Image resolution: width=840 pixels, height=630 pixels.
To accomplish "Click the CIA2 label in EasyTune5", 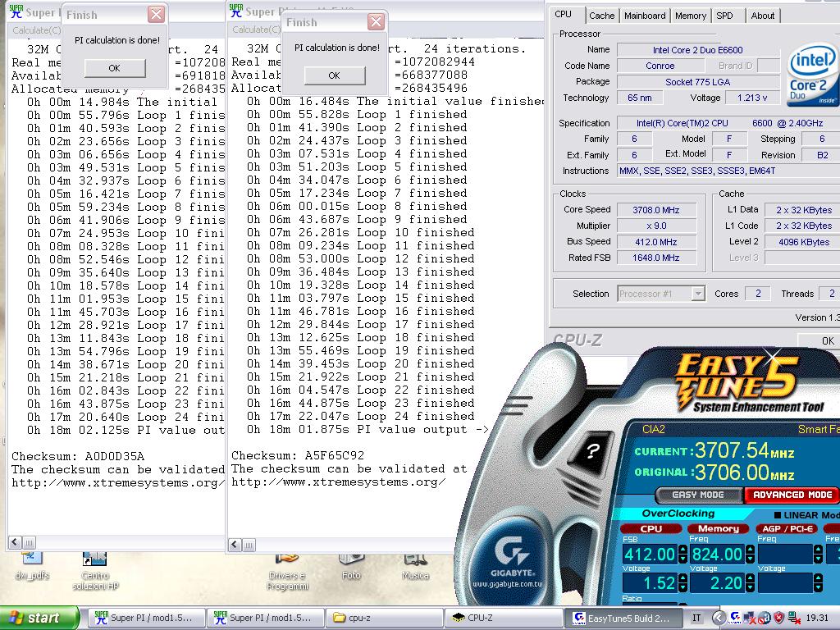I will (653, 429).
